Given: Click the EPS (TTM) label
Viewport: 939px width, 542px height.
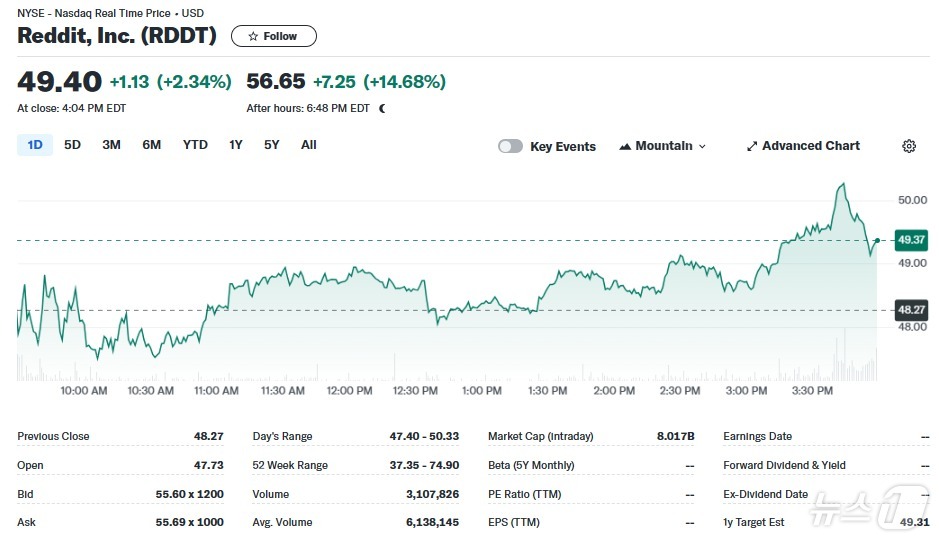Looking at the screenshot, I should [x=514, y=522].
